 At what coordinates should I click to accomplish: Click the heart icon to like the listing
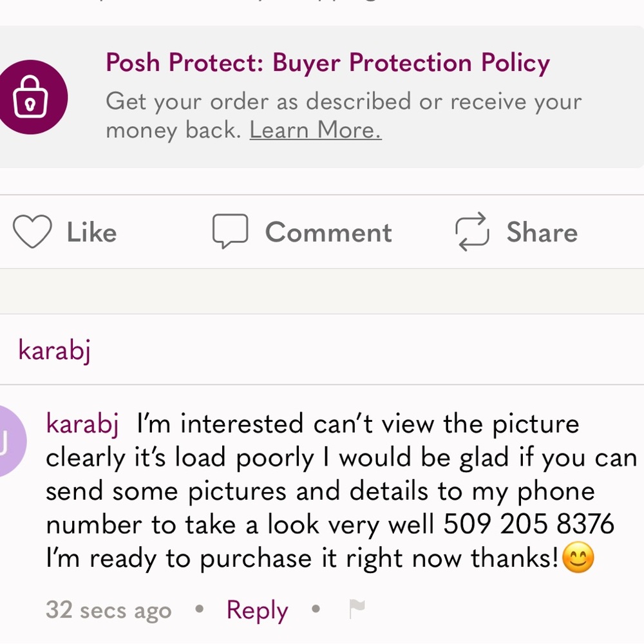tap(32, 231)
